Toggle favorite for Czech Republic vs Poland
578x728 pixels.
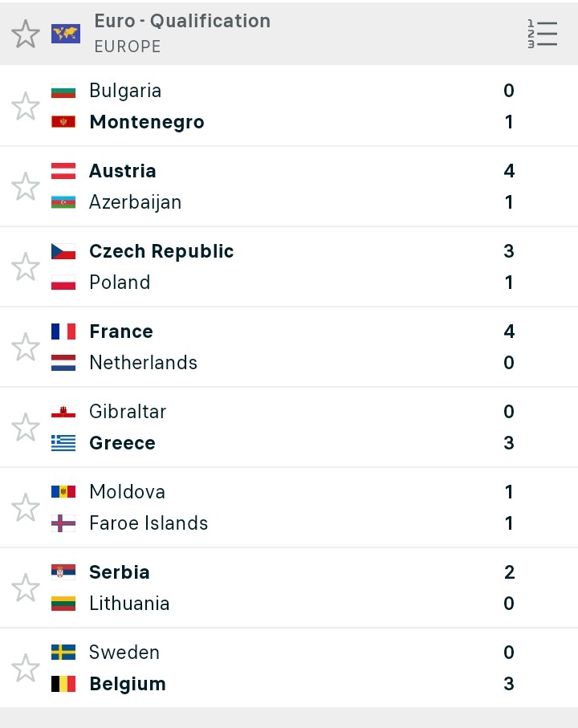click(26, 267)
